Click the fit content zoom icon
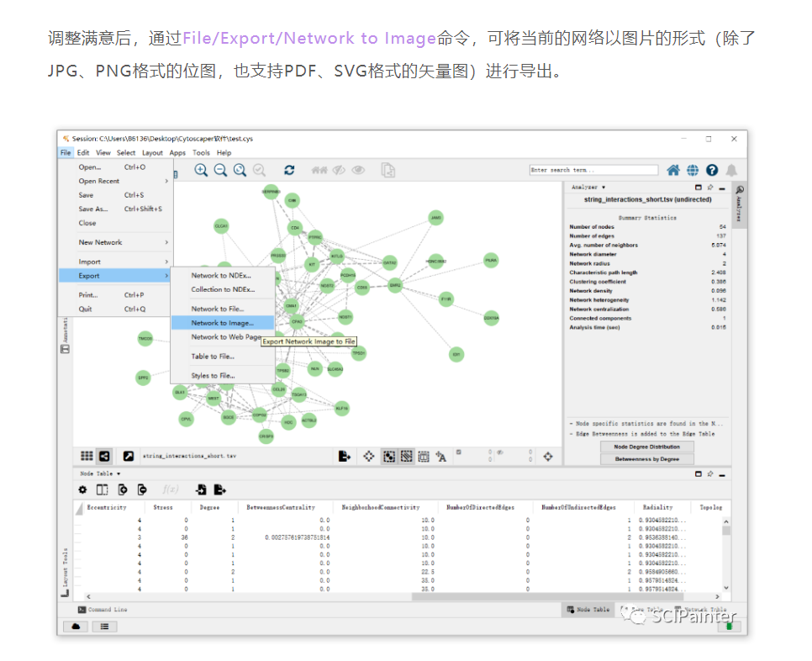Image resolution: width=812 pixels, height=661 pixels. pos(240,170)
